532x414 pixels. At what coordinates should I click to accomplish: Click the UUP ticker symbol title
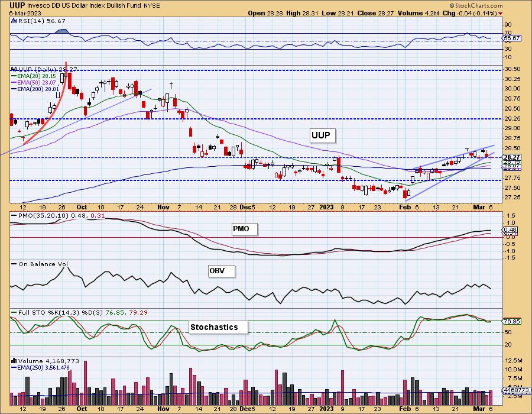(17, 5)
